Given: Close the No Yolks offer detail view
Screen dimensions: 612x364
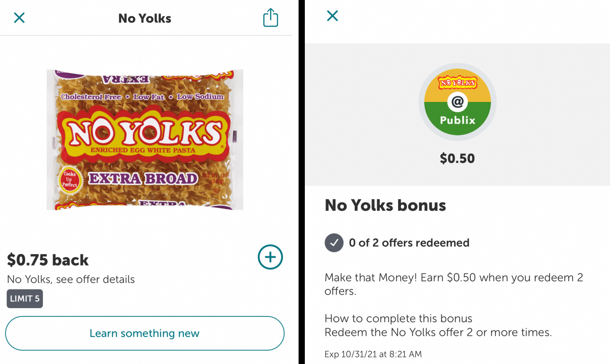Looking at the screenshot, I should click(19, 18).
